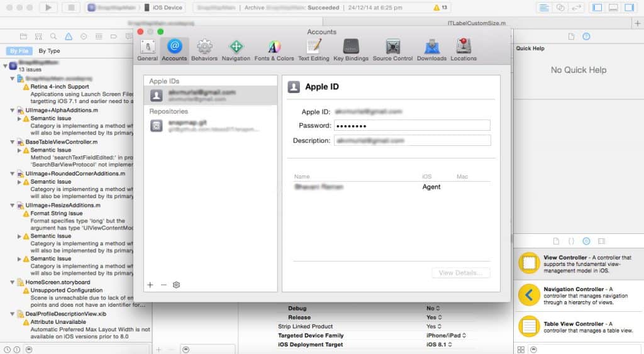Image resolution: width=644 pixels, height=354 pixels.
Task: Collapse the UIImage+AlphaAdditions.m group
Action: [13, 111]
